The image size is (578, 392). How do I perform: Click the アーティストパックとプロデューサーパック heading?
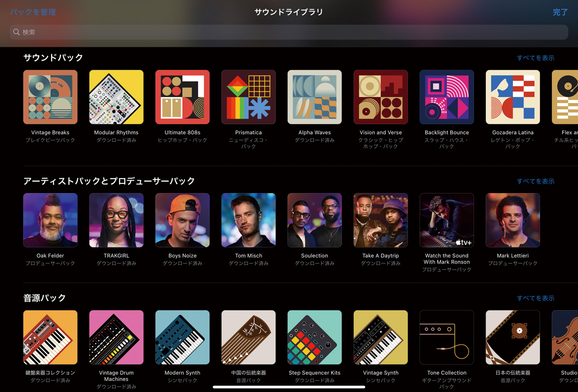[109, 181]
